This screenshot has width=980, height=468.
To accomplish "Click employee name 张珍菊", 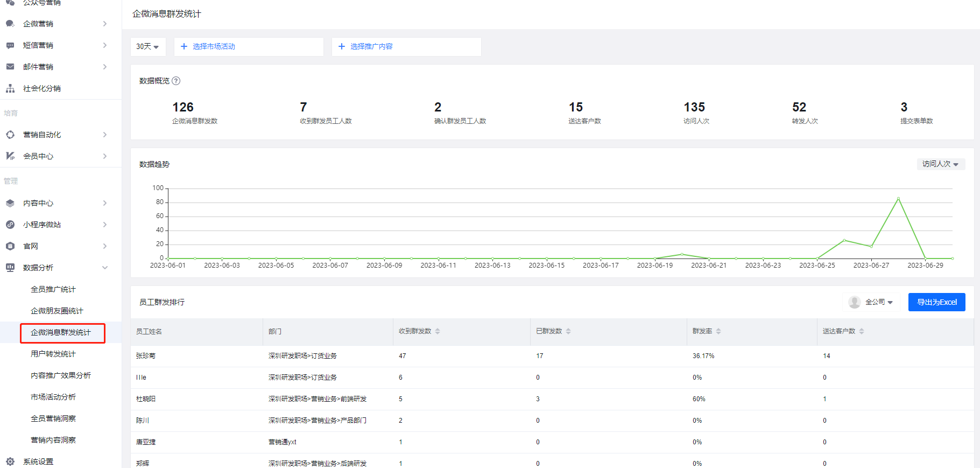I will click(x=146, y=356).
